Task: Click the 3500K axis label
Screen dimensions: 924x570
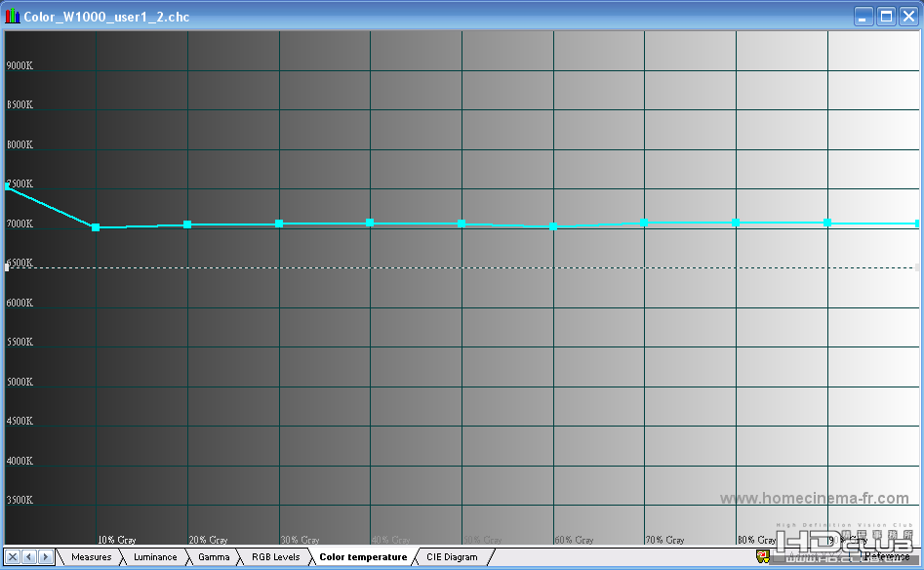Action: (x=20, y=500)
